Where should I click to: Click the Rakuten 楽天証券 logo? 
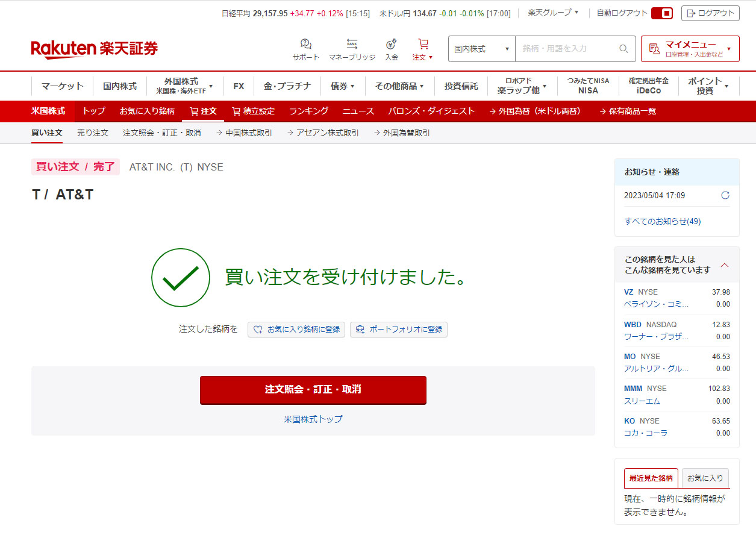tap(95, 49)
